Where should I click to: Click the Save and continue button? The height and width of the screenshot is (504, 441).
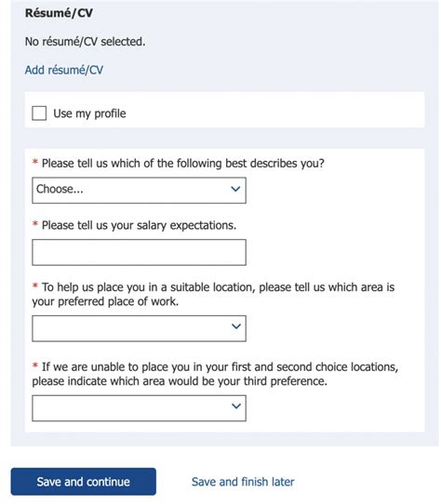(x=84, y=482)
